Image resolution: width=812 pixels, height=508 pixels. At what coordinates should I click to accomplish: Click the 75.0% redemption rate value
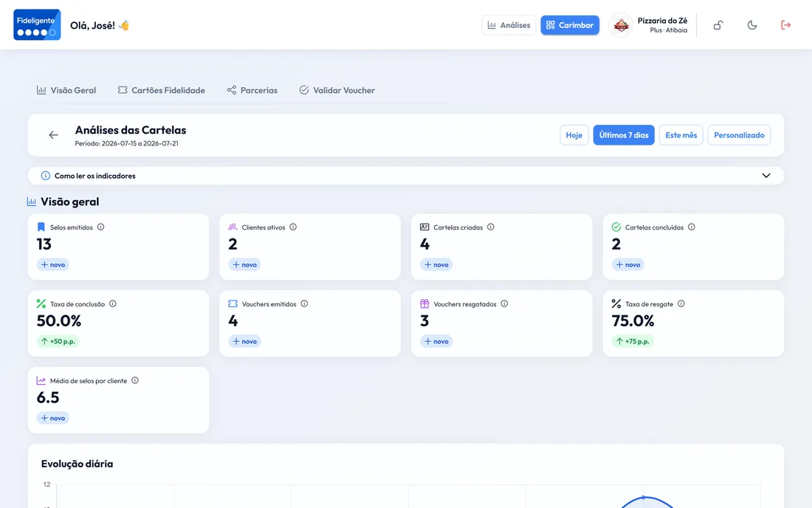[x=633, y=321]
